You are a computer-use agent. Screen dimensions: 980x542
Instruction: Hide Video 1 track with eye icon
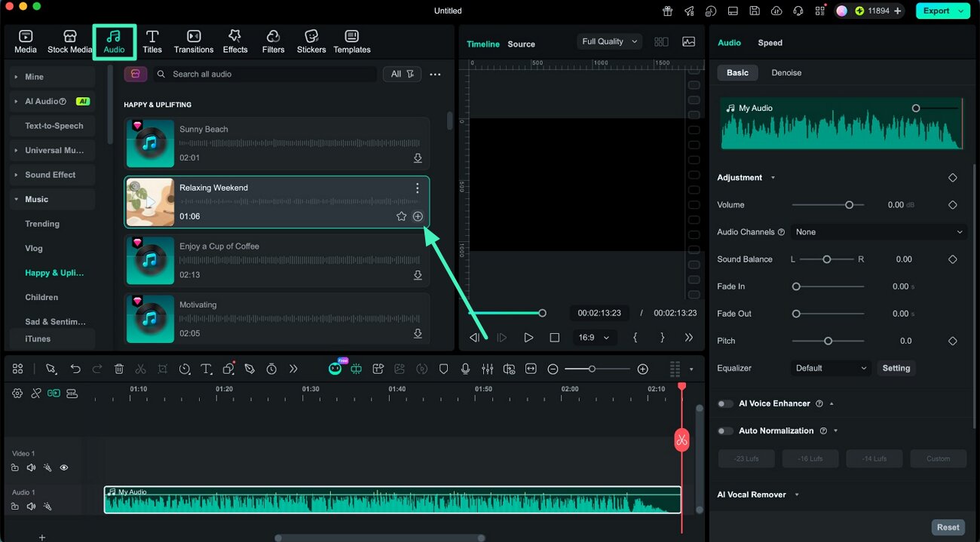pyautogui.click(x=63, y=467)
